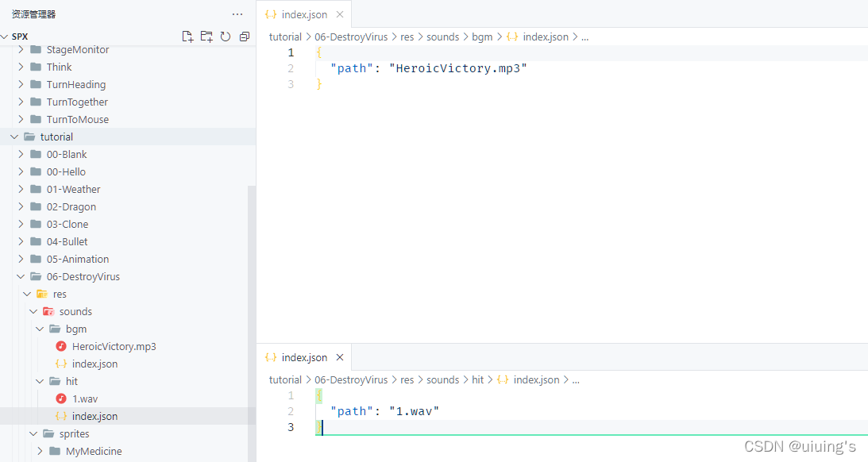Open the explorer more actions ellipsis
The height and width of the screenshot is (462, 868).
(237, 14)
